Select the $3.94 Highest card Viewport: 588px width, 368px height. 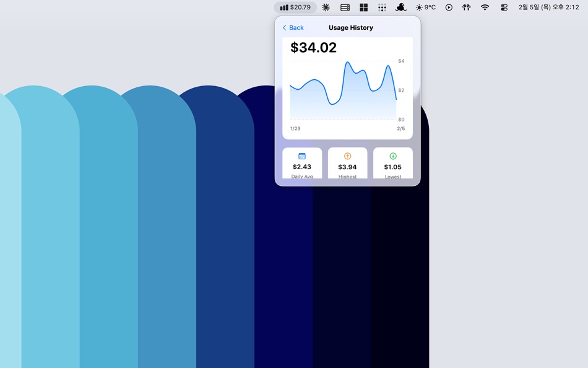(347, 163)
